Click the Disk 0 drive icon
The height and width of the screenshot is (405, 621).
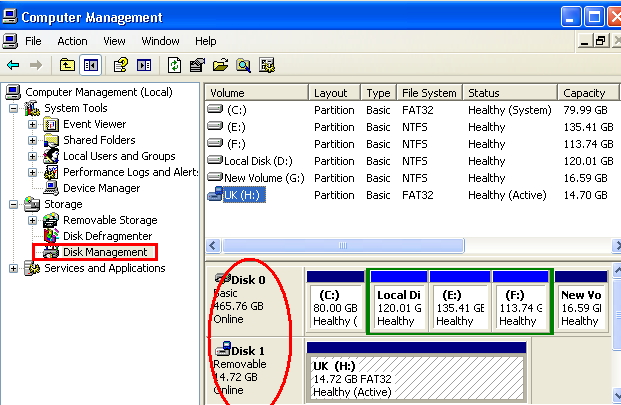223,279
